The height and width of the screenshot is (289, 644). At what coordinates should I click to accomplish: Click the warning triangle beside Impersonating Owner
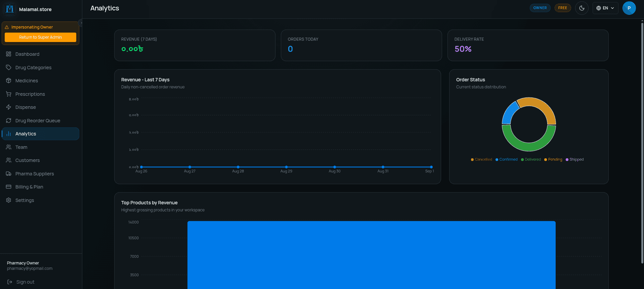[7, 27]
